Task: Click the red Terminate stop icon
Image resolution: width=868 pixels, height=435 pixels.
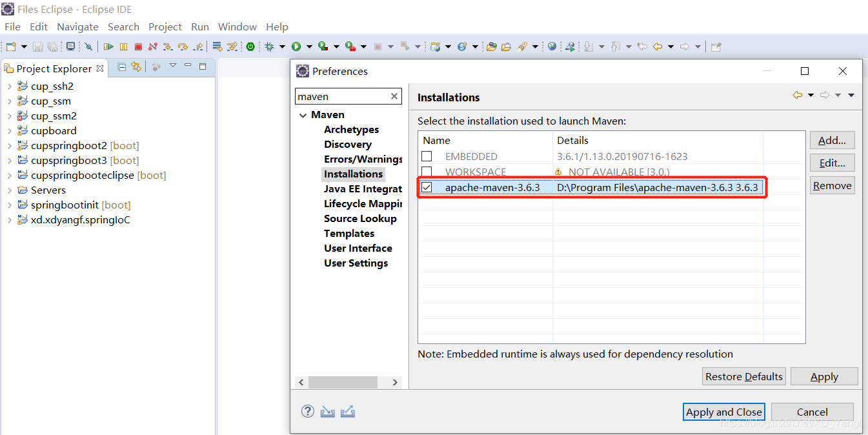Action: click(138, 46)
